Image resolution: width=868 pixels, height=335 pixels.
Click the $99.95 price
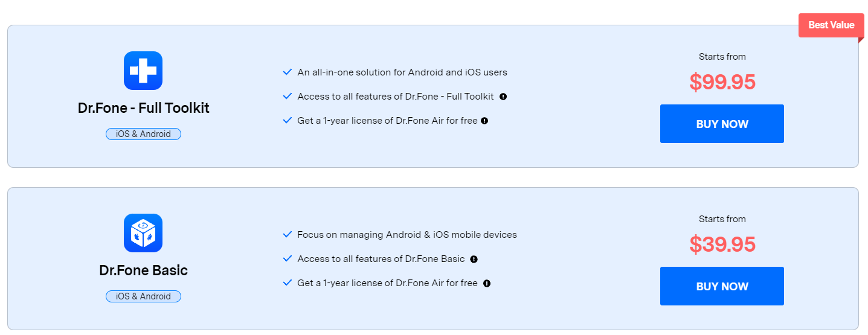point(722,82)
